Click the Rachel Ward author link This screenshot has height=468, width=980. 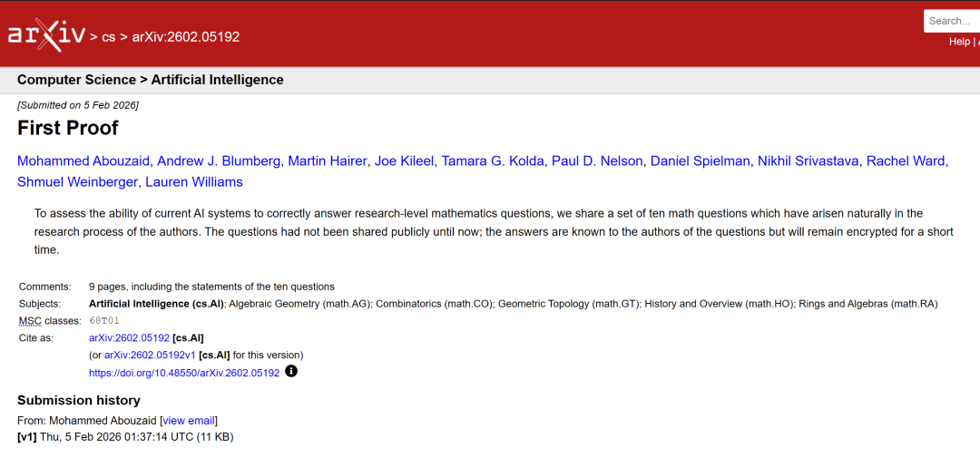(906, 161)
